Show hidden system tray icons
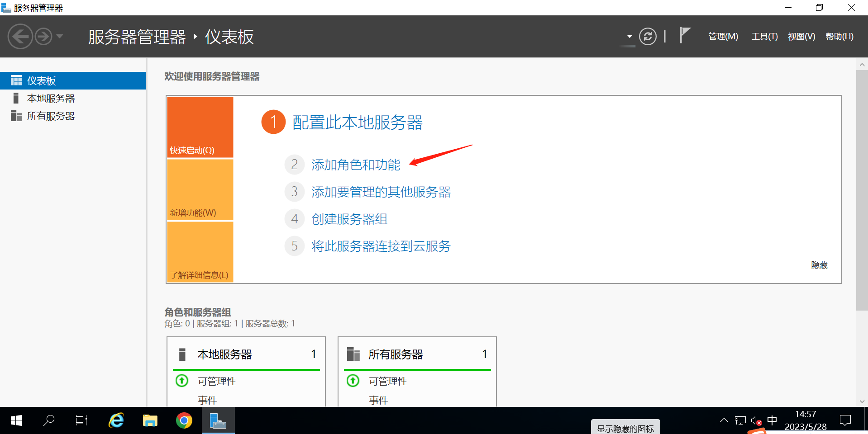The width and height of the screenshot is (868, 434). [x=724, y=420]
